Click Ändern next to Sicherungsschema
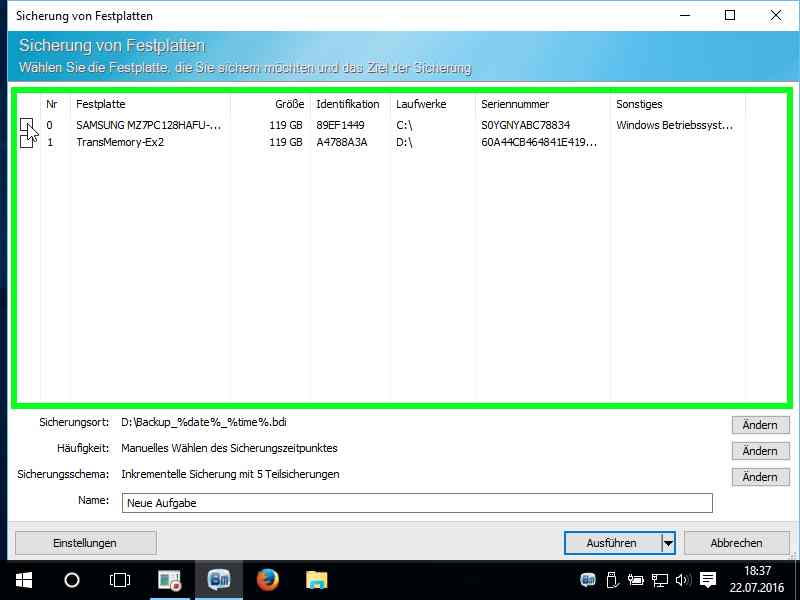This screenshot has height=600, width=800. click(760, 477)
